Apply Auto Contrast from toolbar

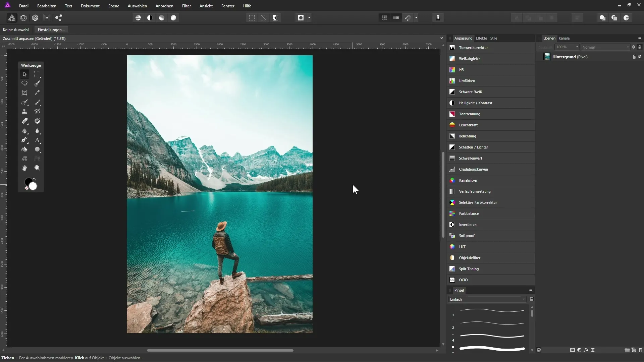(150, 18)
